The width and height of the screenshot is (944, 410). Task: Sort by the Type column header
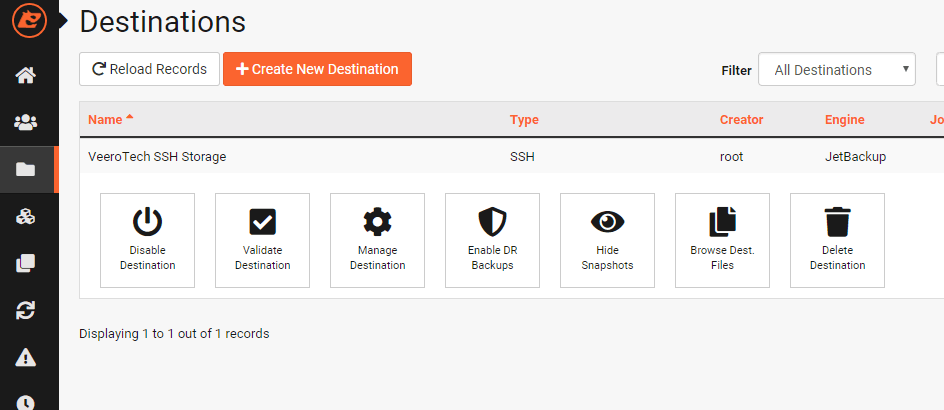524,120
